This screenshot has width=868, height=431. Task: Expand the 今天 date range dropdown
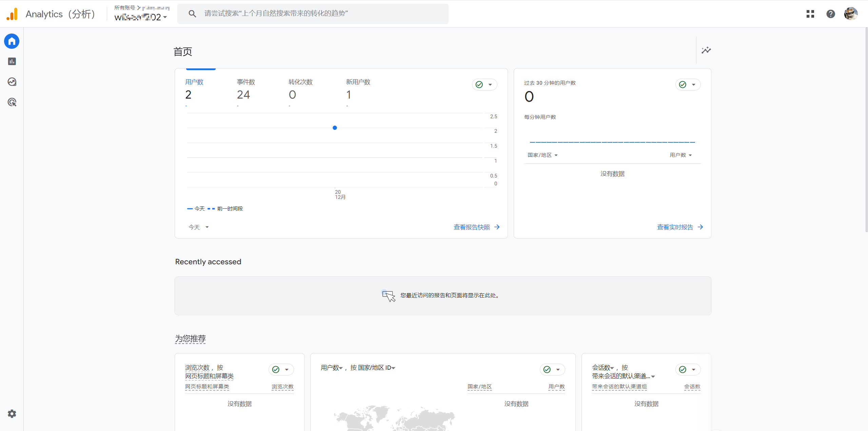pos(198,227)
